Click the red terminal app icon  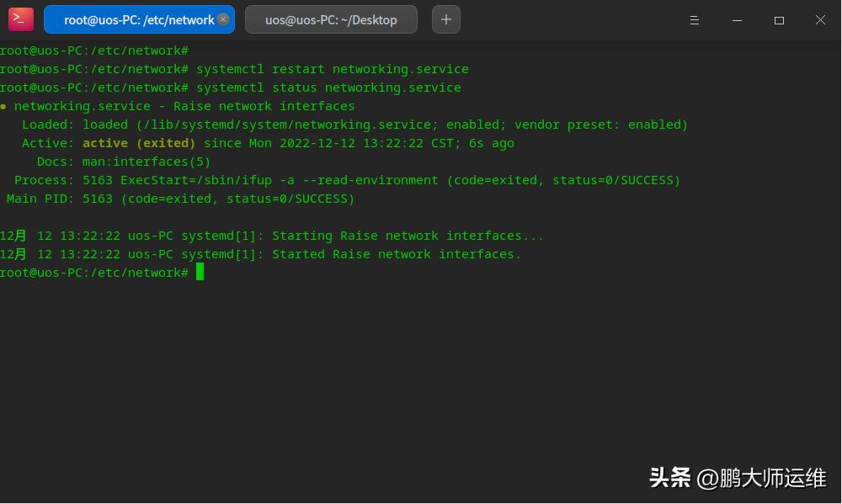(x=21, y=19)
